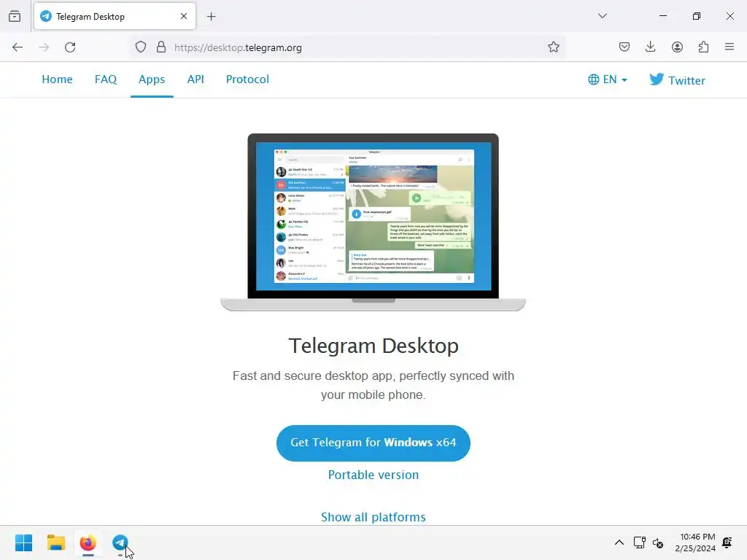Screen dimensions: 747x560
Task: Open the FAQ nav item
Action: [106, 79]
